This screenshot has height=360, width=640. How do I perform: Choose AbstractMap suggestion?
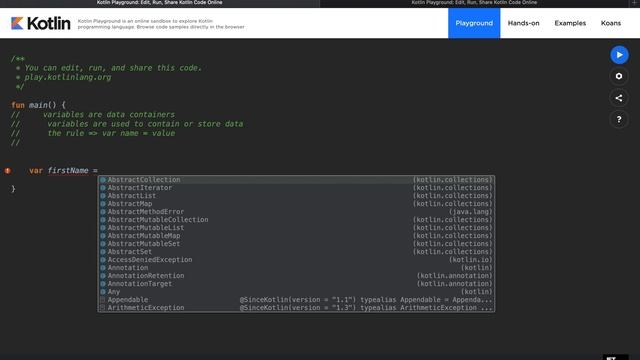click(x=296, y=204)
